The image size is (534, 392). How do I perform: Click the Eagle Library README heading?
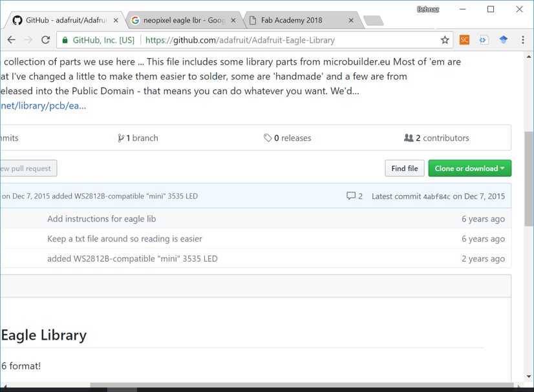pyautogui.click(x=43, y=336)
